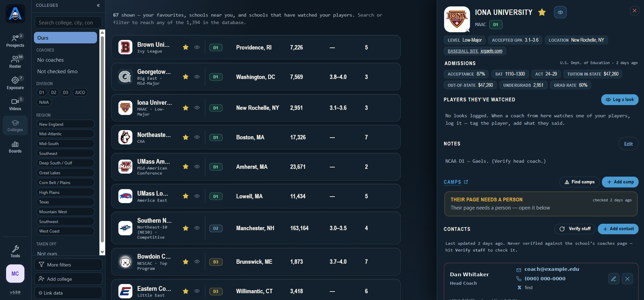
Task: Click Add camp button
Action: coord(620,182)
